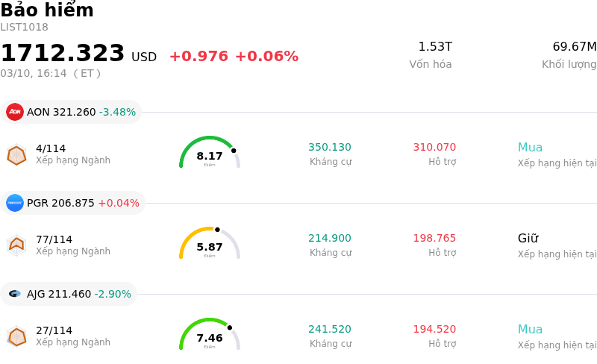Viewport: 597px width, 364px height.
Task: Click the Bảo hiểm sector title
Action: [47, 10]
